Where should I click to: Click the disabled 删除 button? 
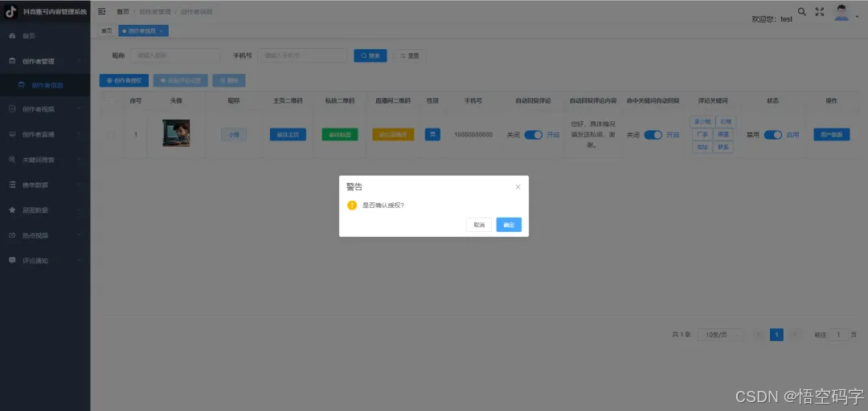pyautogui.click(x=229, y=81)
